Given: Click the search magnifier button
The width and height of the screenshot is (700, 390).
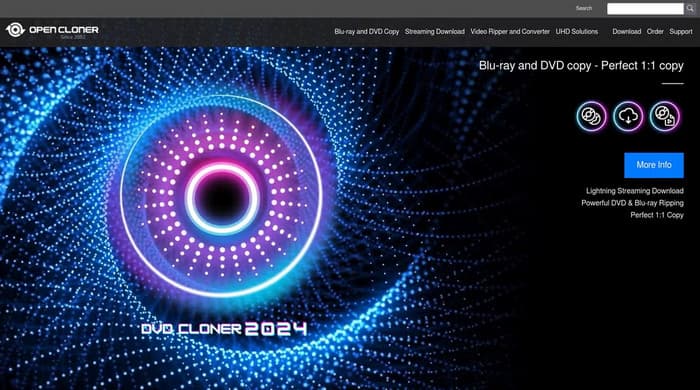Looking at the screenshot, I should tap(690, 8).
